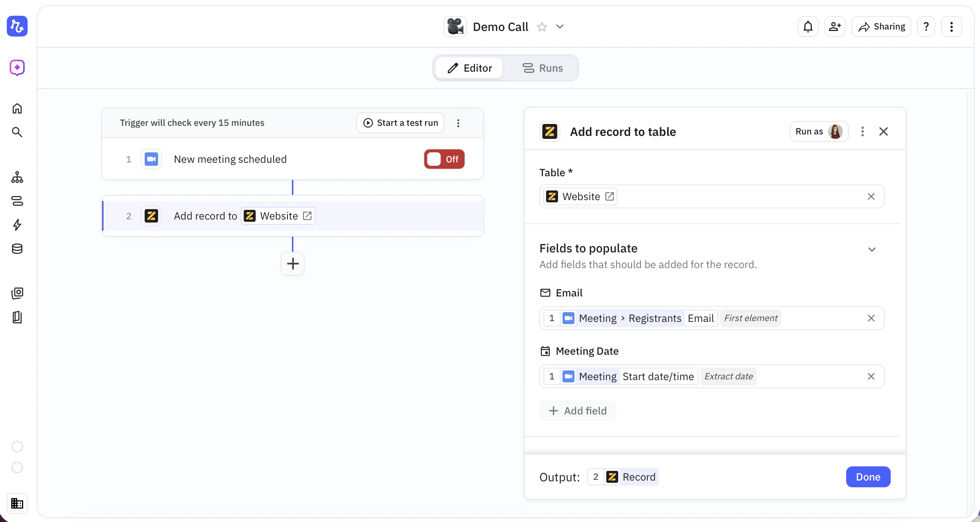Open search from the sidebar
Image resolution: width=980 pixels, height=522 pixels.
(x=17, y=132)
